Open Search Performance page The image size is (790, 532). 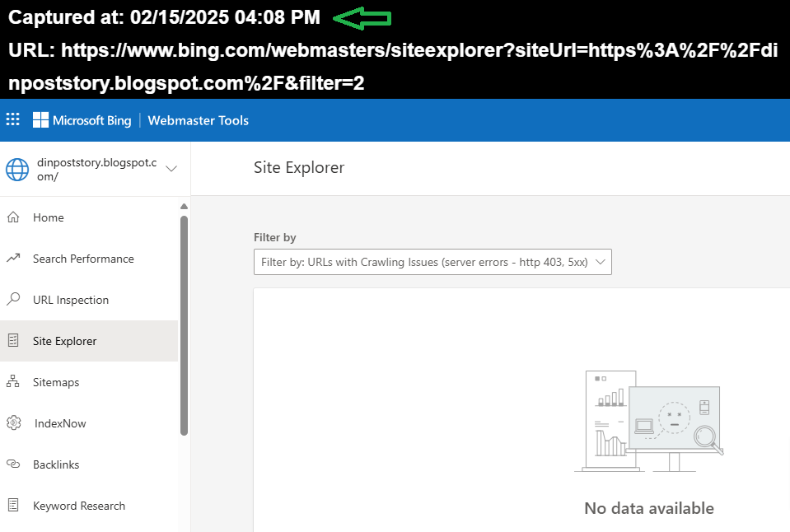point(83,259)
